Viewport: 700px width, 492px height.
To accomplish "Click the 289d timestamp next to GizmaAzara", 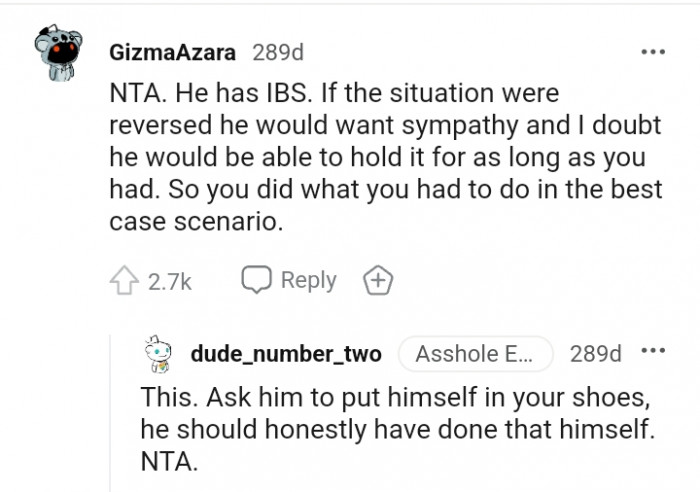I will pos(278,52).
